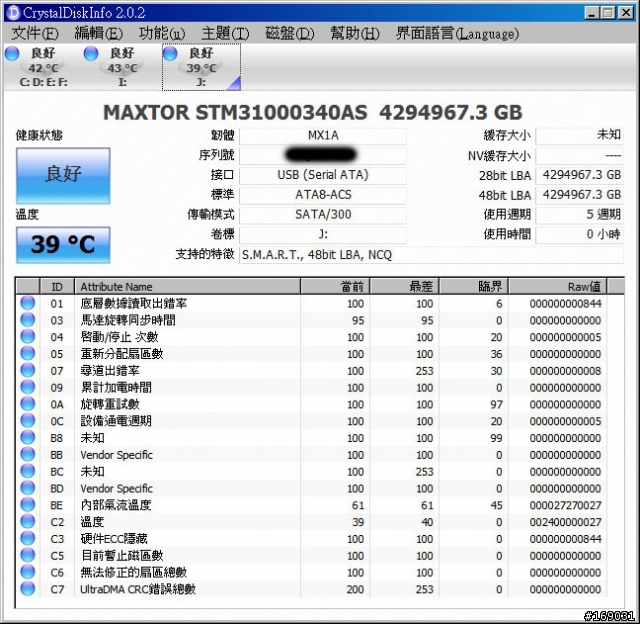
Task: Select the 馬達旋轉同步時間 row
Action: pyautogui.click(x=320, y=320)
